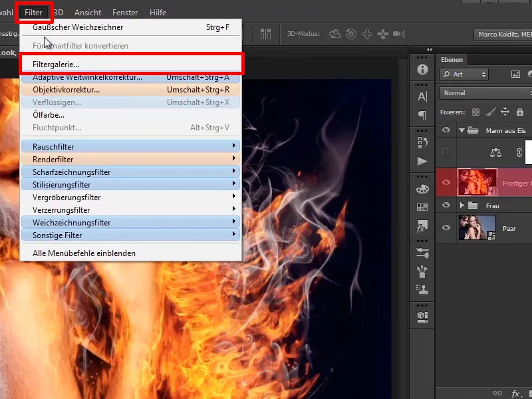Open the Paragraph panel icon

pyautogui.click(x=422, y=115)
